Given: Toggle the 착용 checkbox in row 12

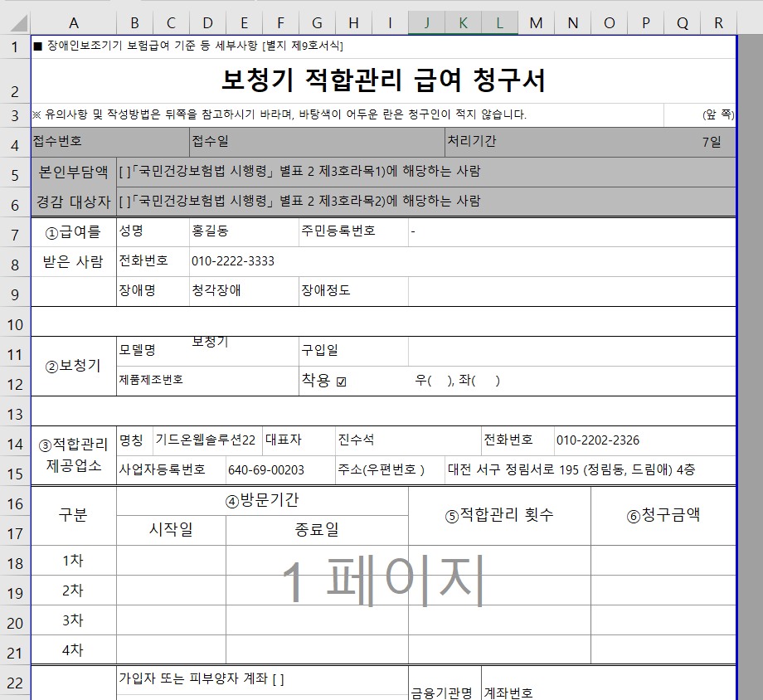Looking at the screenshot, I should (341, 382).
